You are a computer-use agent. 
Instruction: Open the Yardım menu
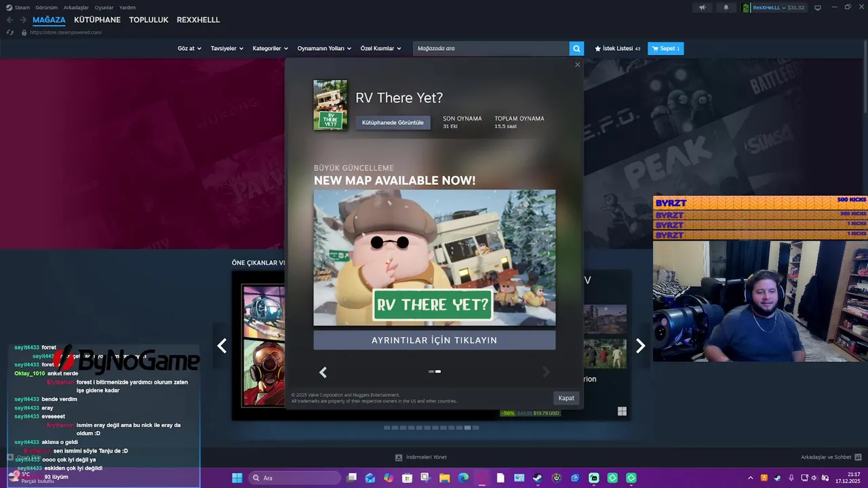127,7
